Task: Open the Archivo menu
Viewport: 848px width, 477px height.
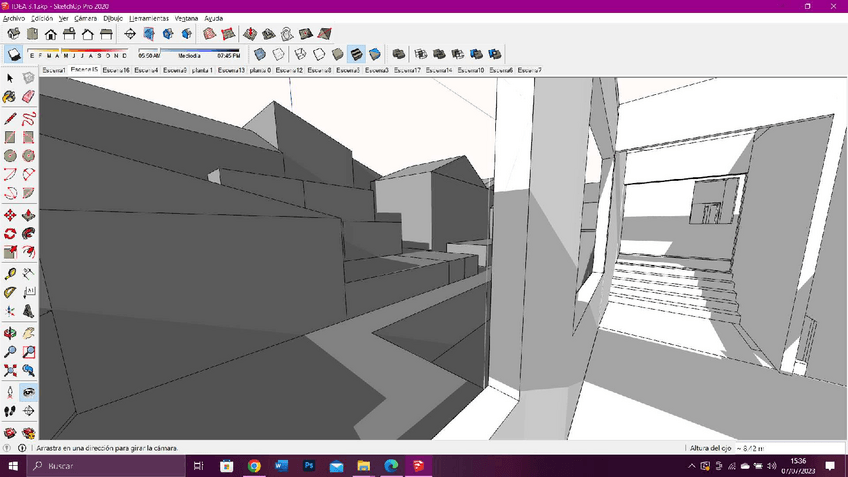Action: coord(14,18)
